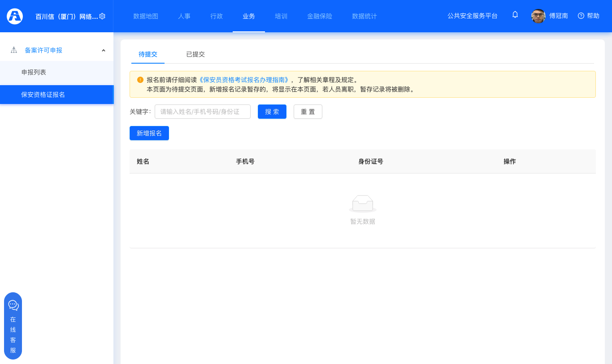Open 申报列表 in the sidebar
This screenshot has height=364, width=612.
(56, 72)
